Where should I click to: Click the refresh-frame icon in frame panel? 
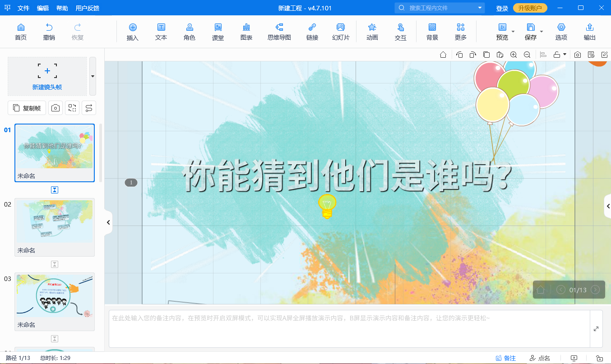(x=72, y=108)
